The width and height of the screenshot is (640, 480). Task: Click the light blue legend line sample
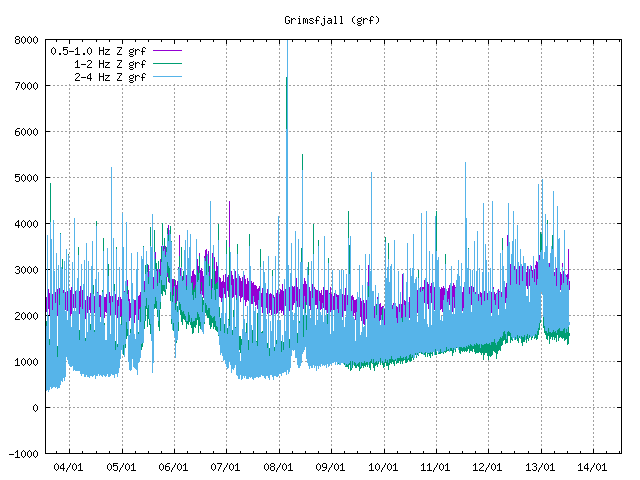tap(167, 76)
